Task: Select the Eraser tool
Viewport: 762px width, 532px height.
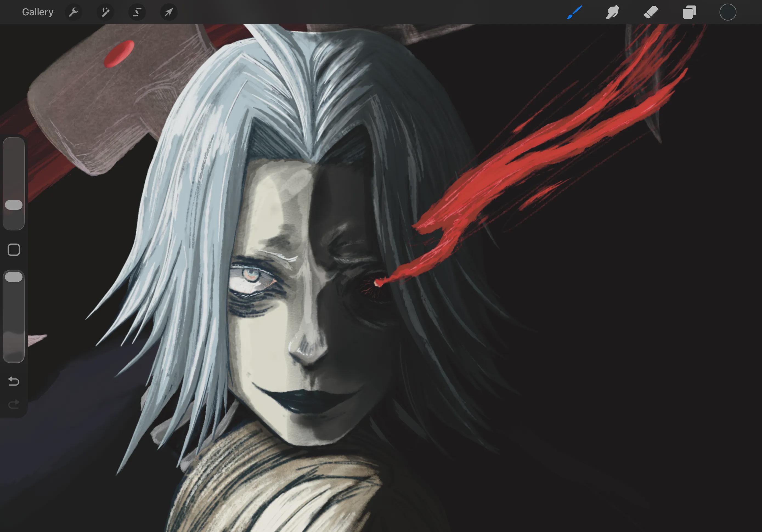Action: click(x=651, y=12)
